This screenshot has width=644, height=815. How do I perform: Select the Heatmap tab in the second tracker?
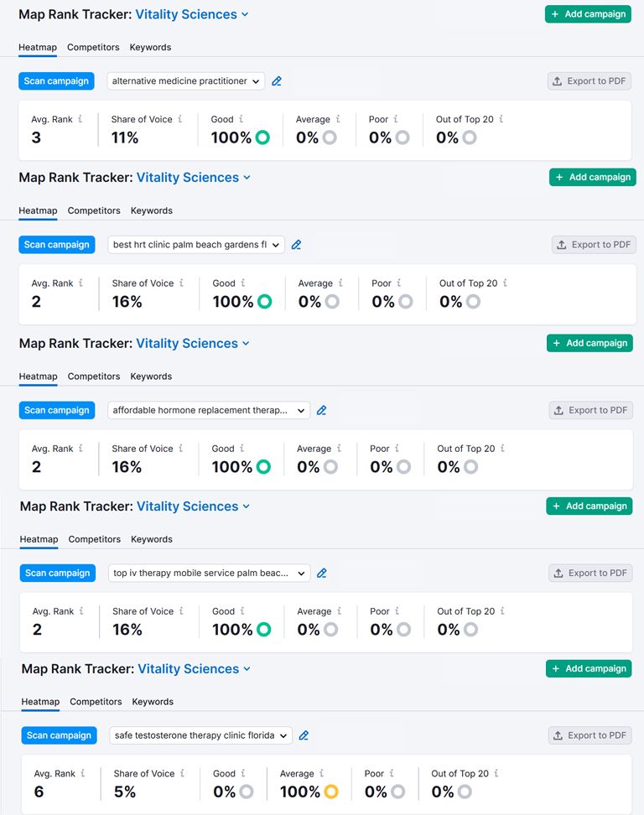pos(38,210)
